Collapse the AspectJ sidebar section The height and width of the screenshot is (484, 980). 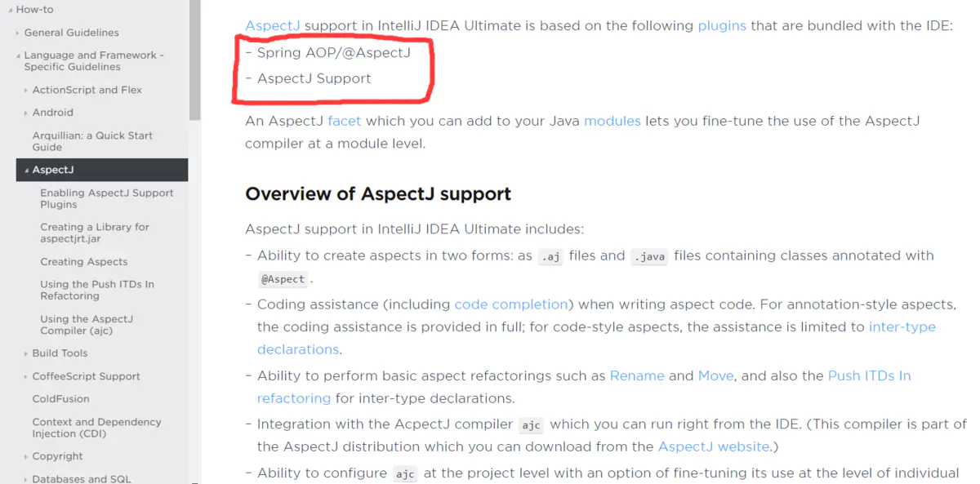(26, 170)
